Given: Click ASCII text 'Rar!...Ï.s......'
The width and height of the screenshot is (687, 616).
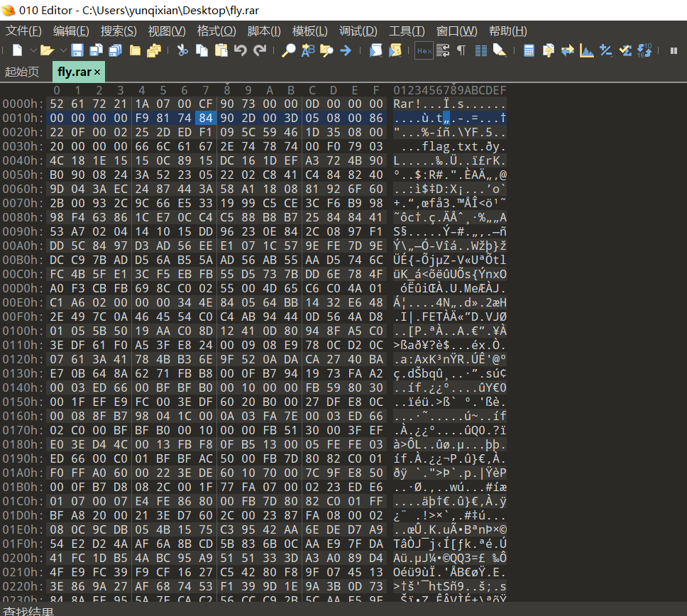Looking at the screenshot, I should (449, 104).
